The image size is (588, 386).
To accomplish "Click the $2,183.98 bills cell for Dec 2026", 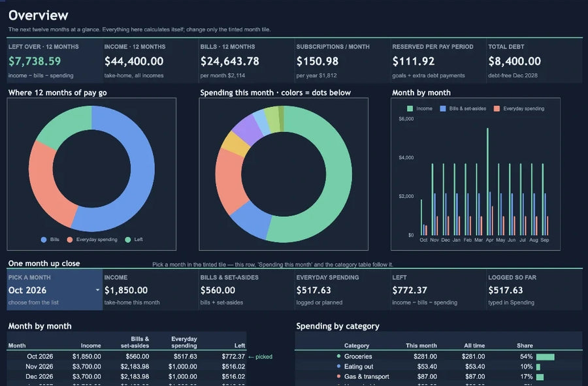I will 135,377.
